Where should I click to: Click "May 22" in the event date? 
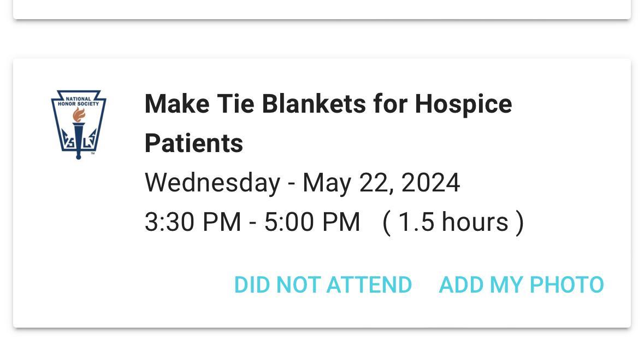(346, 183)
